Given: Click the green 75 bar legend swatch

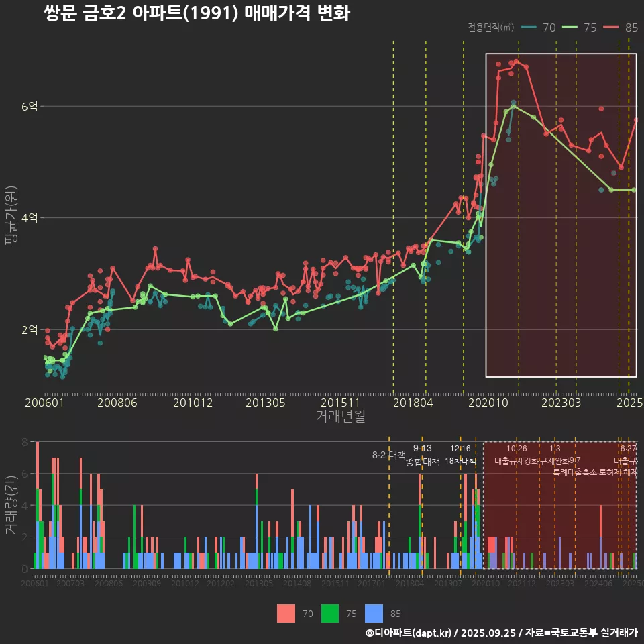Looking at the screenshot, I should coord(330,613).
